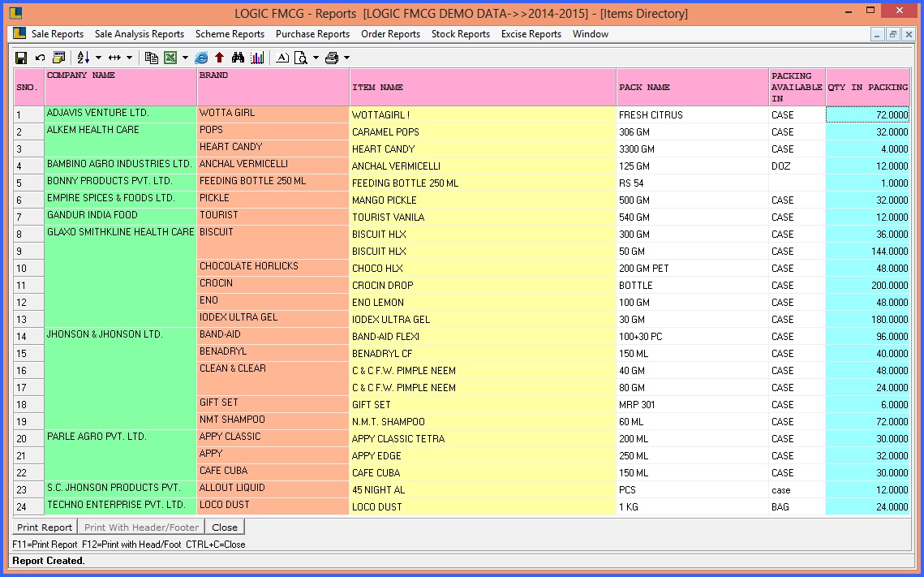Click the PACK NAME column header

click(693, 87)
